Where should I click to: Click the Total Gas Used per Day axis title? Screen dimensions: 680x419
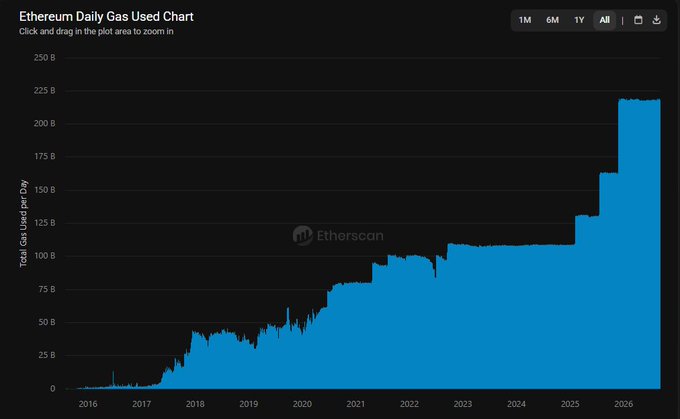click(x=23, y=223)
